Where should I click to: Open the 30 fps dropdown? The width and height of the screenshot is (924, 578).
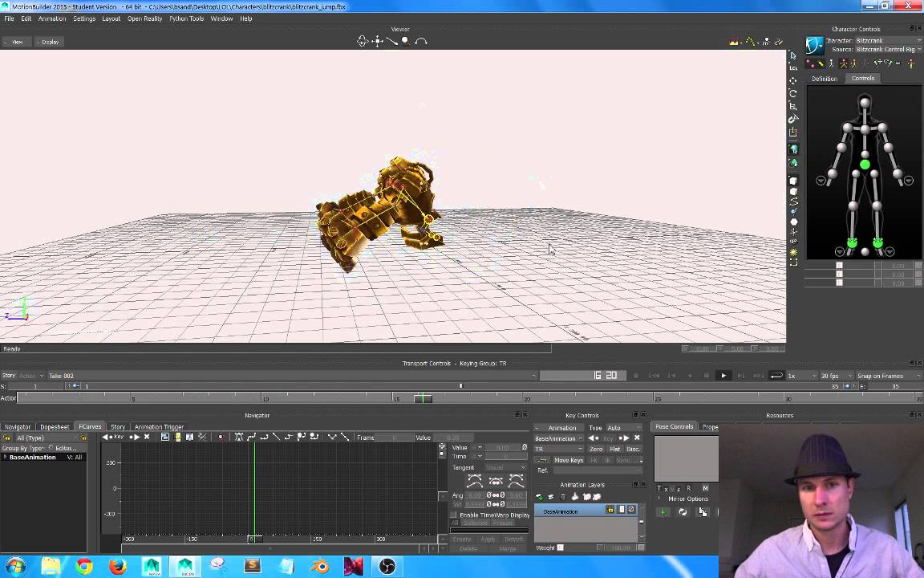pos(837,376)
